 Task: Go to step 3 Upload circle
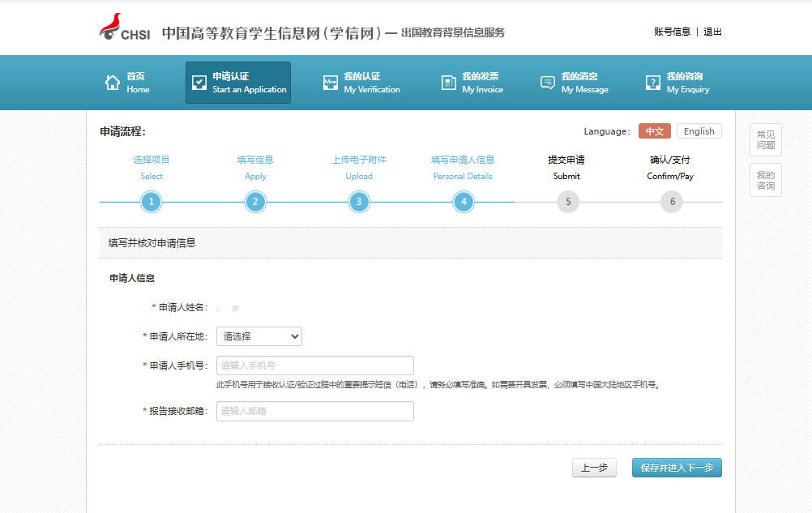pos(359,202)
